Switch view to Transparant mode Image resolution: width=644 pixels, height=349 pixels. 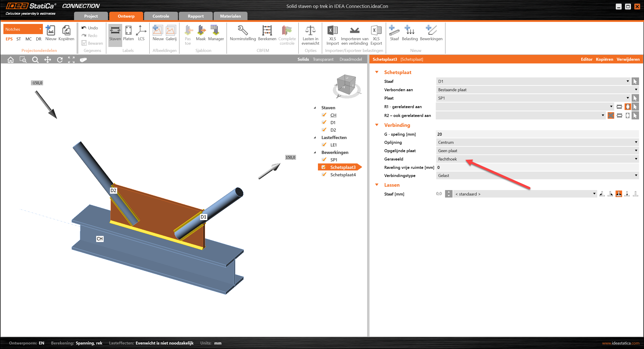(x=323, y=59)
